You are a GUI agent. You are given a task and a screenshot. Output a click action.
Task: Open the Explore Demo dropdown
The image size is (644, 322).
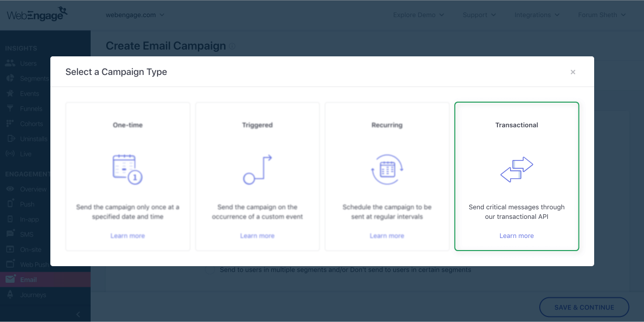(x=418, y=15)
